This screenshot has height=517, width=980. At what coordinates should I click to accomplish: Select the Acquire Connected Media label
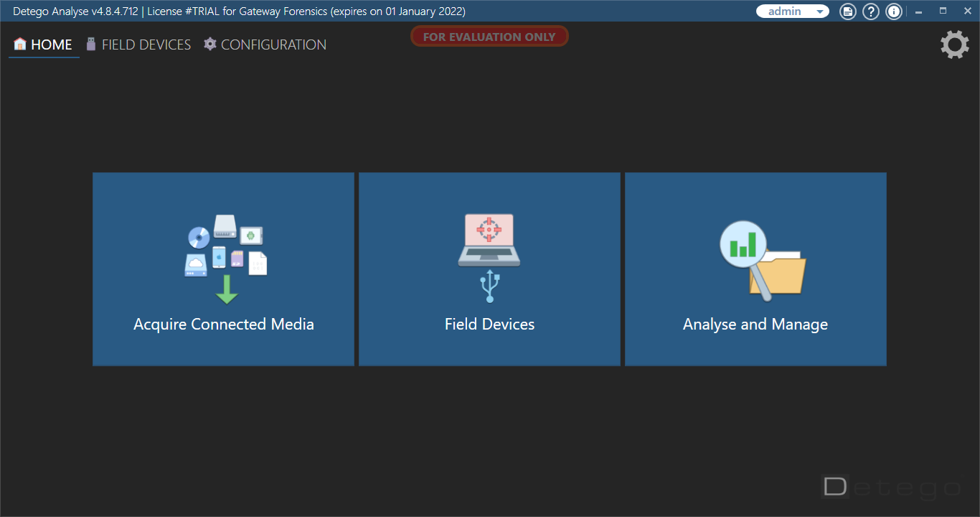click(x=224, y=325)
